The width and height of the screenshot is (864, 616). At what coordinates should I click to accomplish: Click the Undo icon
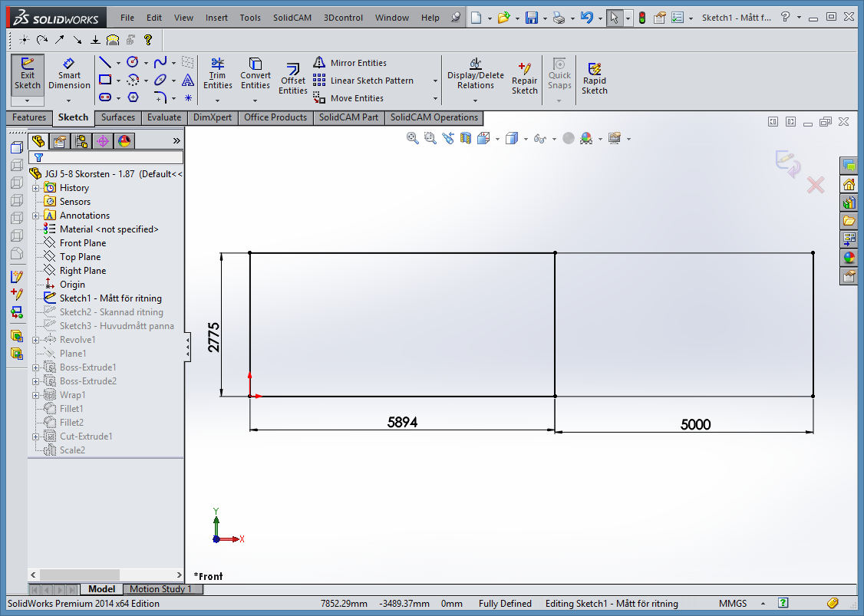coord(587,18)
